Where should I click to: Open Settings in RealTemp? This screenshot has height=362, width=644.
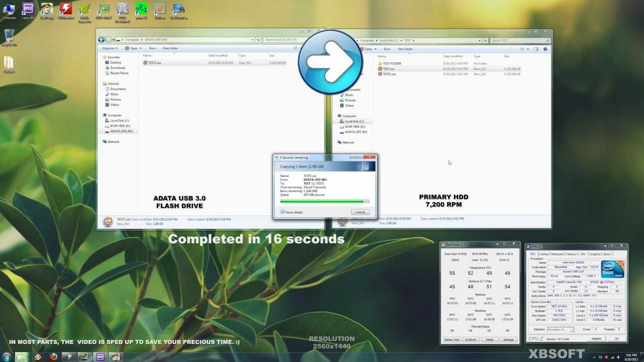point(508,339)
